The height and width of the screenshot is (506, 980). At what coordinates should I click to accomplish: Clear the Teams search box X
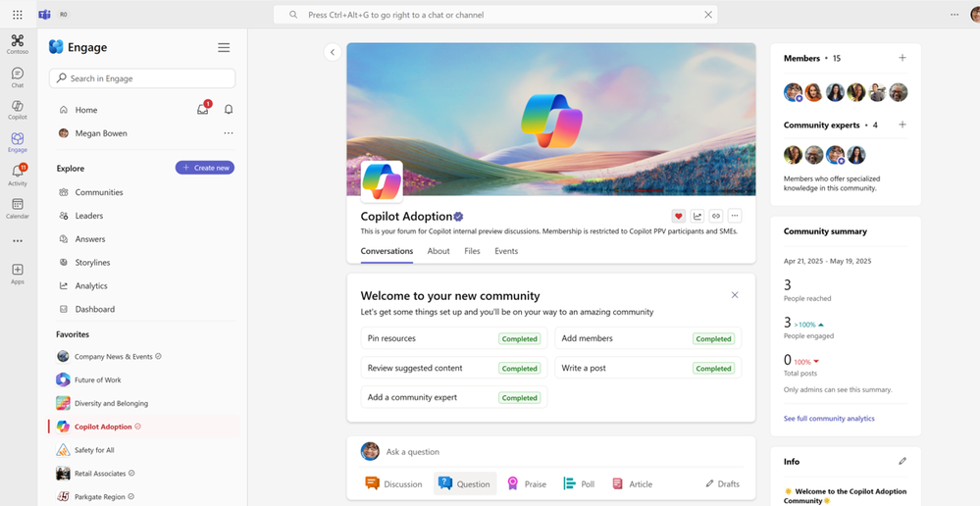[x=708, y=15]
